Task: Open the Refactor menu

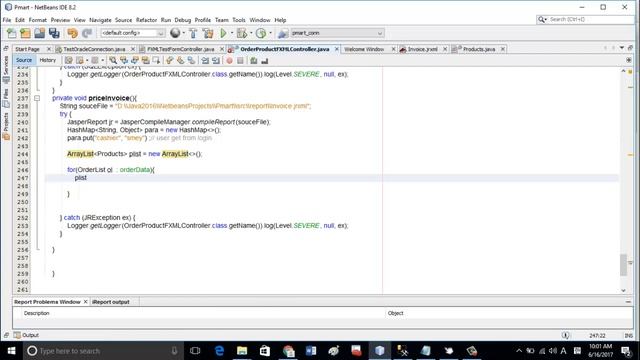Action: (x=146, y=20)
